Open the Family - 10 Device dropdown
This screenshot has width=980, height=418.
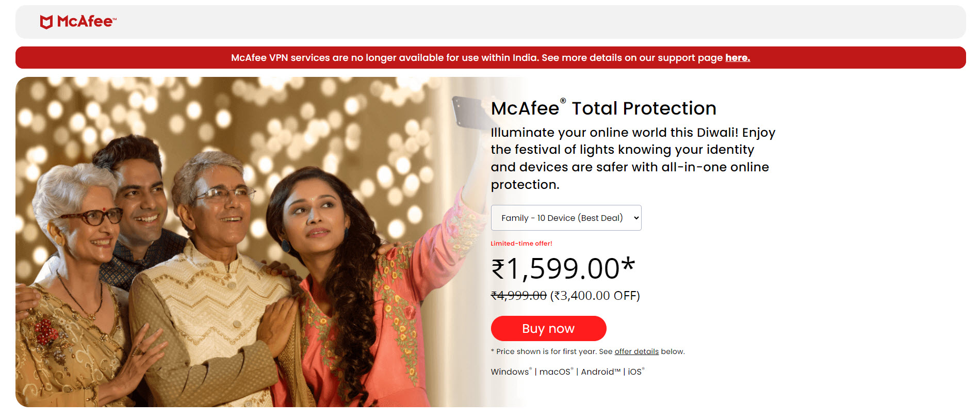pos(562,218)
